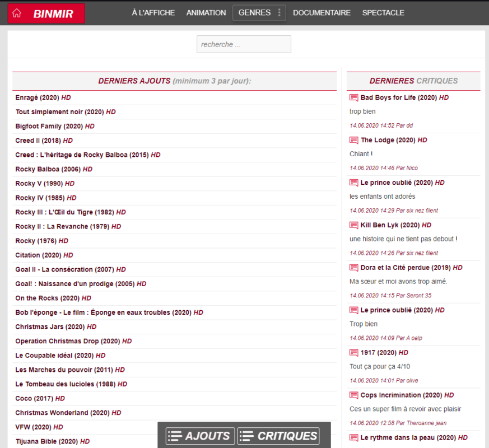Click 'les enfants ont adorés' review text
This screenshot has height=448, width=489.
(383, 197)
